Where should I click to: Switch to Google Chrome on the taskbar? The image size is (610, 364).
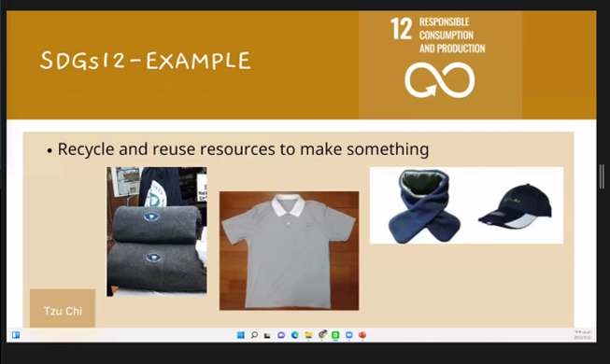click(322, 334)
